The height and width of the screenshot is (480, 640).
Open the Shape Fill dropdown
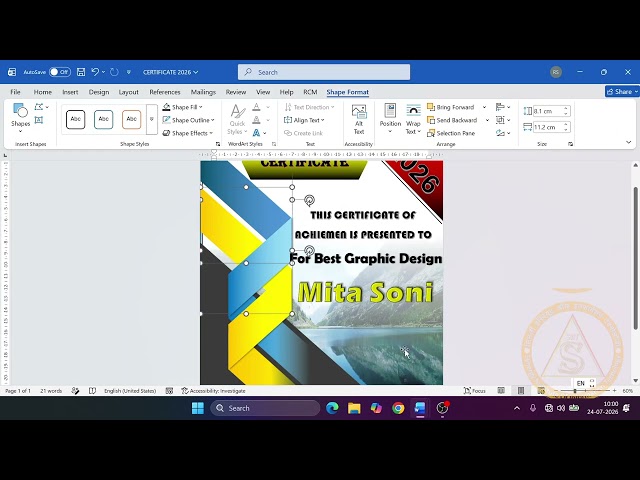(182, 107)
